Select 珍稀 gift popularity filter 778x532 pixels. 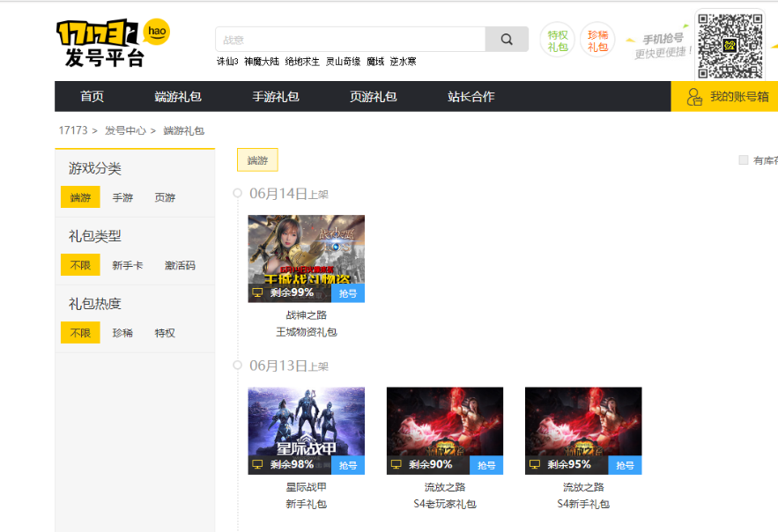coord(122,333)
